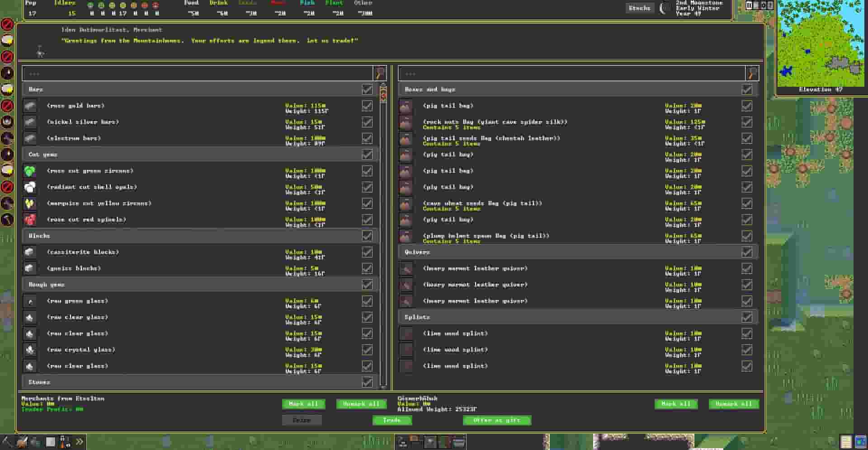868x450 pixels.
Task: Click the Offer as gift button
Action: click(497, 420)
